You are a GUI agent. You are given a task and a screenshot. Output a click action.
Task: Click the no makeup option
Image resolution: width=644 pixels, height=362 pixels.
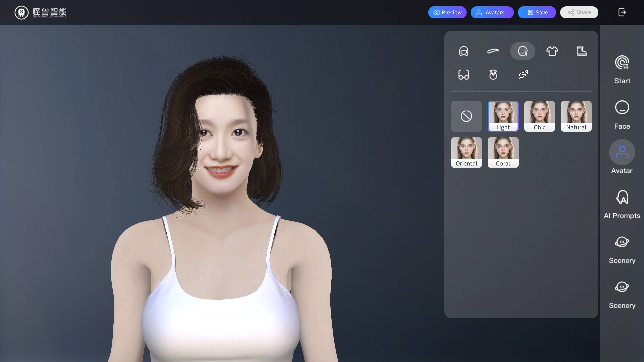466,116
